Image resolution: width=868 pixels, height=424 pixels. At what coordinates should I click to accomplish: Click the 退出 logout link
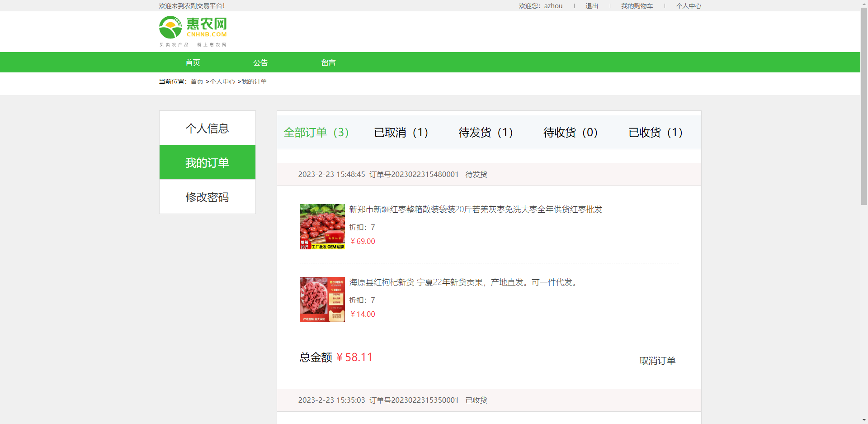[592, 6]
